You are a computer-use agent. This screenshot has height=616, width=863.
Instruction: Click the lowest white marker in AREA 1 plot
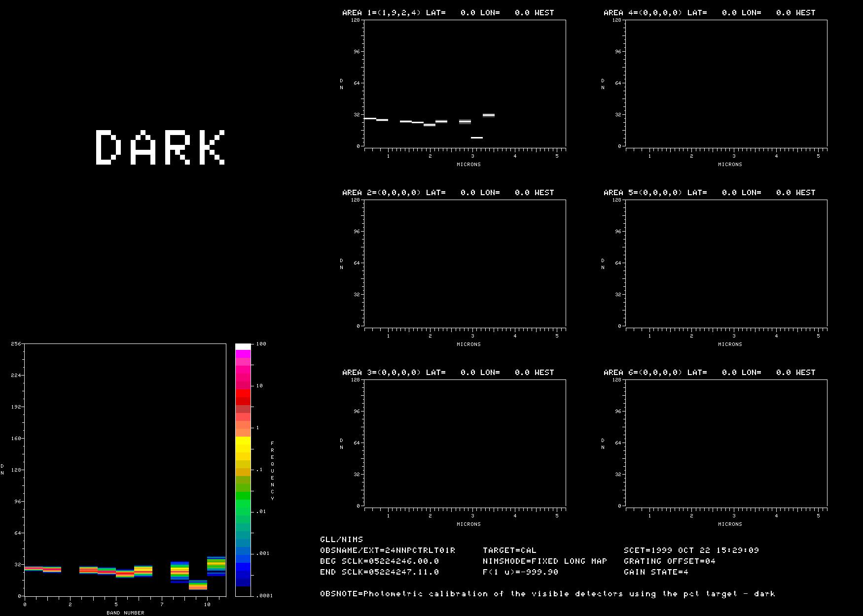pyautogui.click(x=477, y=137)
